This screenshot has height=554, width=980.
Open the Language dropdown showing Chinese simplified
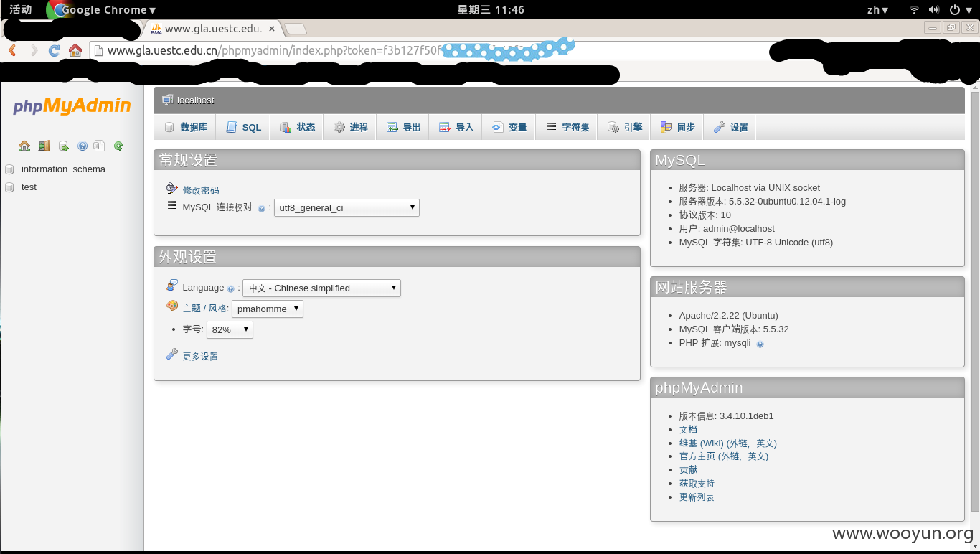(x=321, y=288)
